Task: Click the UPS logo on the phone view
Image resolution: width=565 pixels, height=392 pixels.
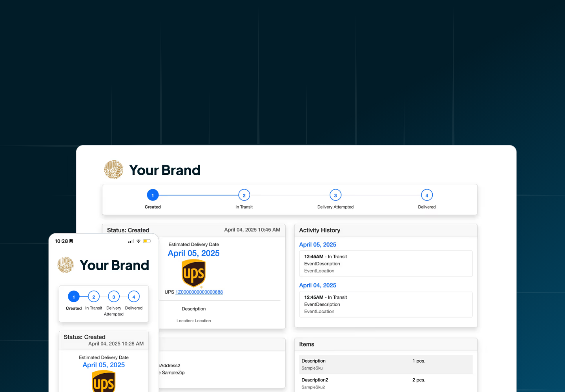Action: click(104, 381)
